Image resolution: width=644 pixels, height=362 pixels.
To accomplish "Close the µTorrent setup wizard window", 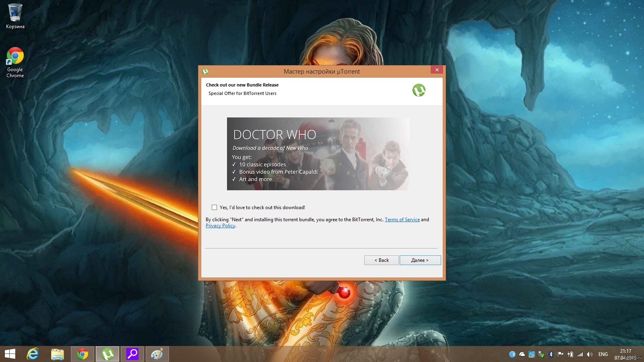I will (x=437, y=70).
